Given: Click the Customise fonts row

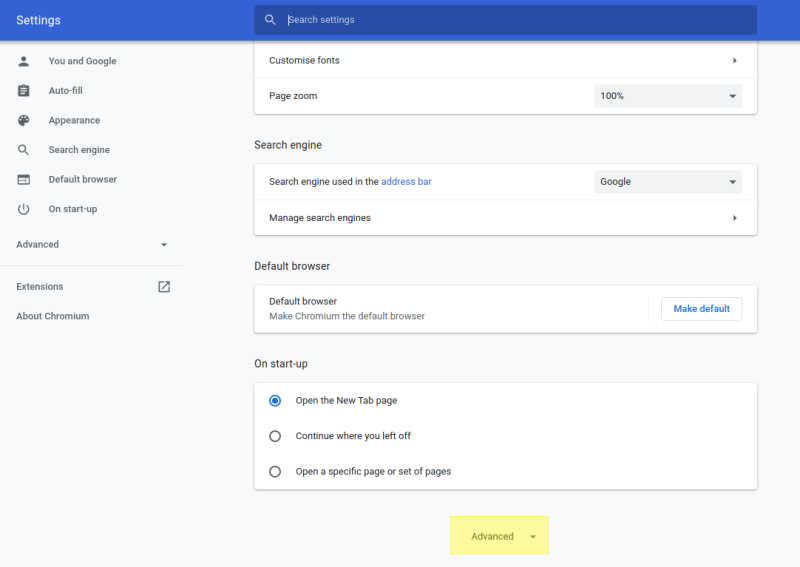Looking at the screenshot, I should coord(506,61).
